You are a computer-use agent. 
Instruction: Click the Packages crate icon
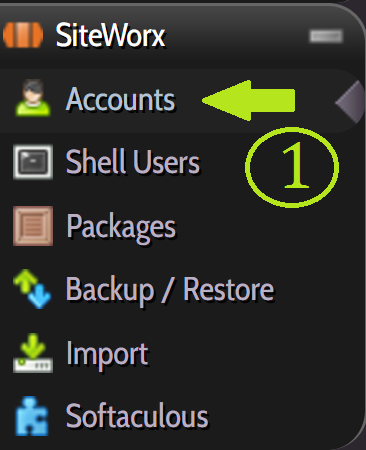(33, 226)
